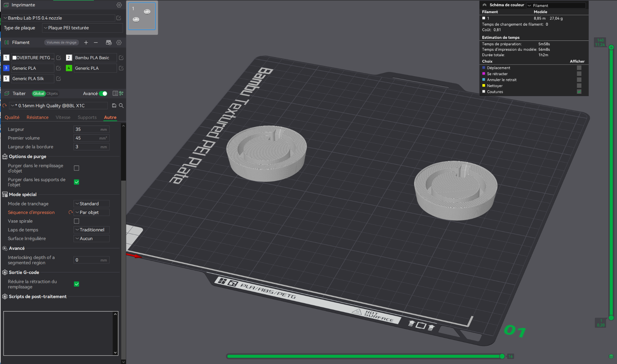Switch to the Supports tab
617x364 pixels.
[87, 117]
